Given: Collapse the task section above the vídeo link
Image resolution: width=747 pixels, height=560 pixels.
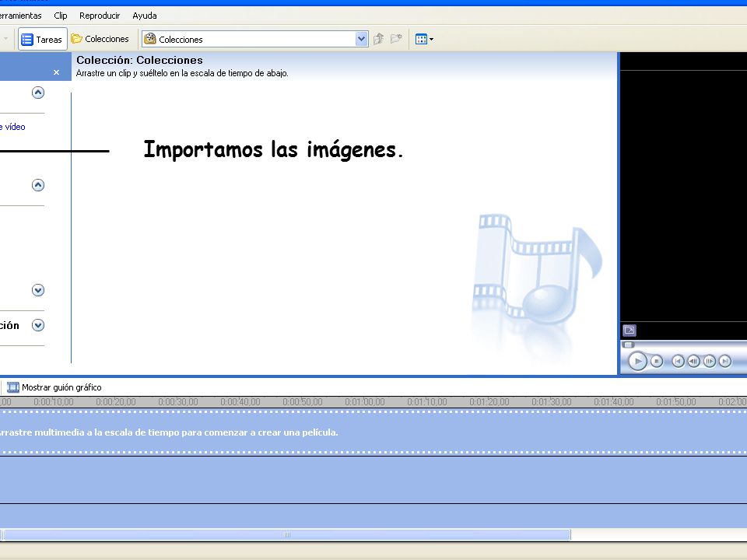Looking at the screenshot, I should pos(38,93).
